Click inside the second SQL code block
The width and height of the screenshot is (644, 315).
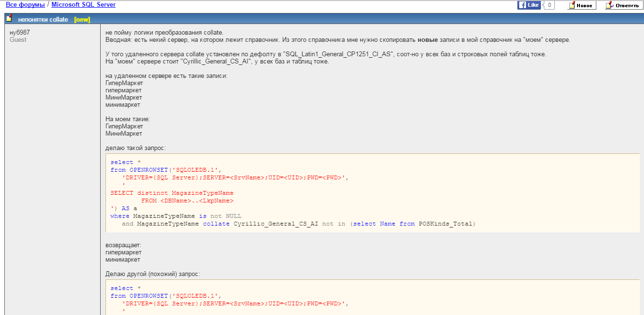[x=372, y=298]
